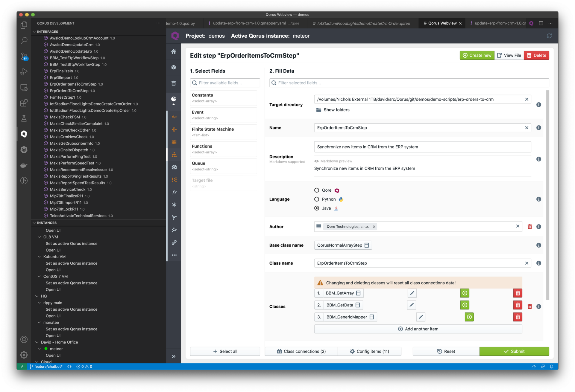Select the orange calendar job icon in sidebar

pyautogui.click(x=174, y=142)
